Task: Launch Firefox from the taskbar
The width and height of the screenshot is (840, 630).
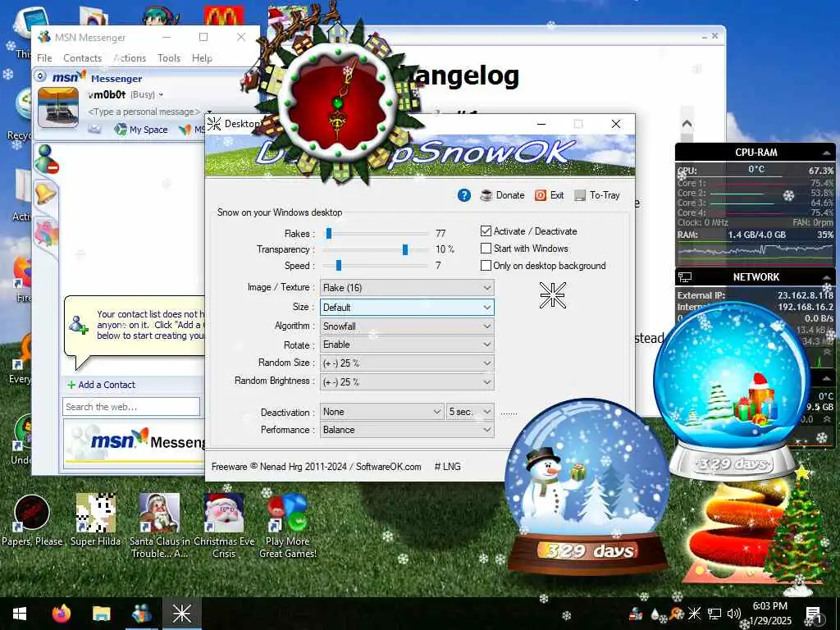Action: point(61,614)
